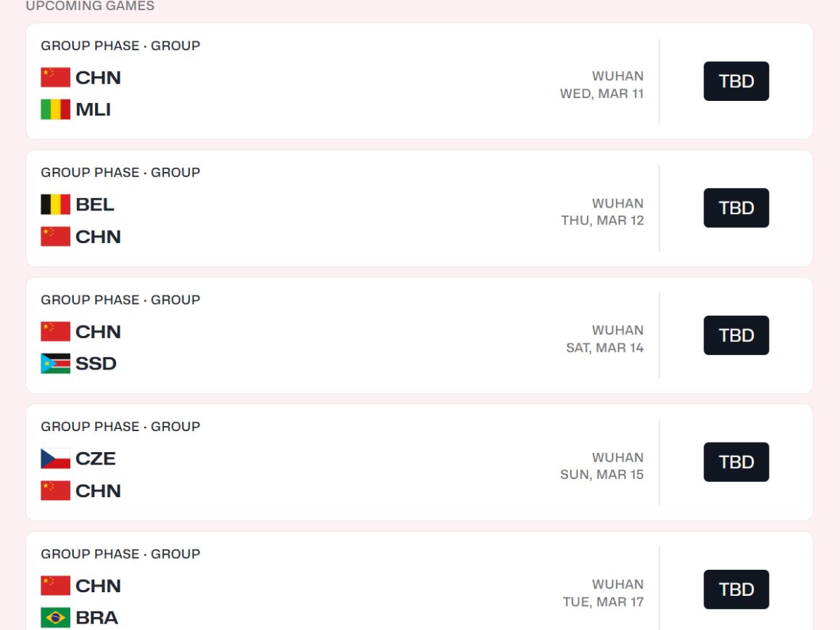Select the Wed, Mar 11 game date
Image resolution: width=840 pixels, height=630 pixels.
601,94
